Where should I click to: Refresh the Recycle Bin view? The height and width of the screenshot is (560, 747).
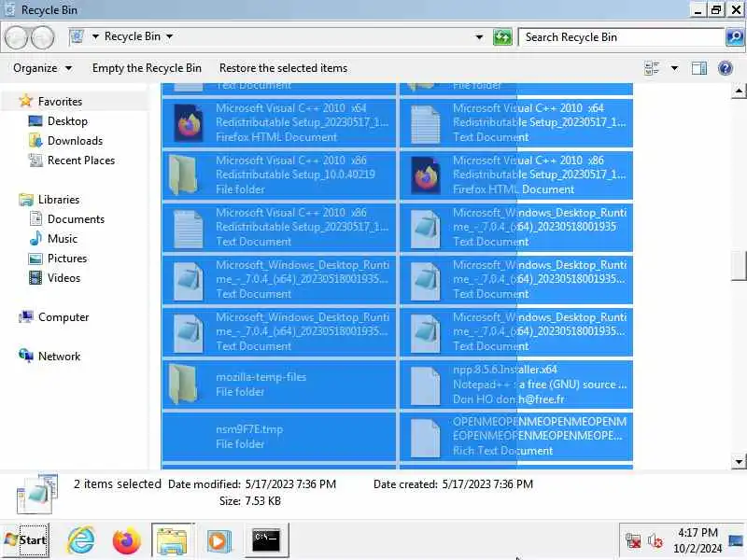pyautogui.click(x=502, y=36)
